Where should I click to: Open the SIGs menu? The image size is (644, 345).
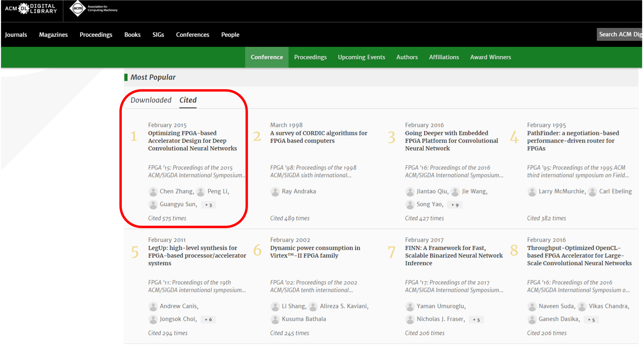pyautogui.click(x=158, y=34)
